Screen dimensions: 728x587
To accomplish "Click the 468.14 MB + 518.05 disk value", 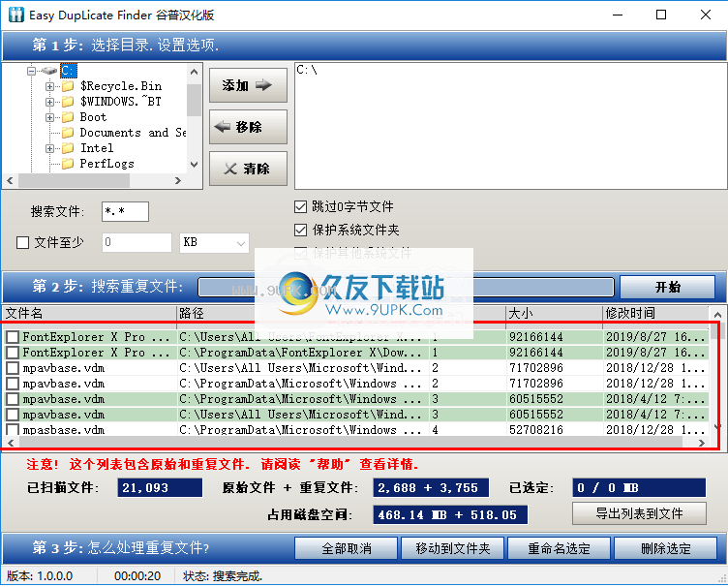I will click(x=450, y=514).
